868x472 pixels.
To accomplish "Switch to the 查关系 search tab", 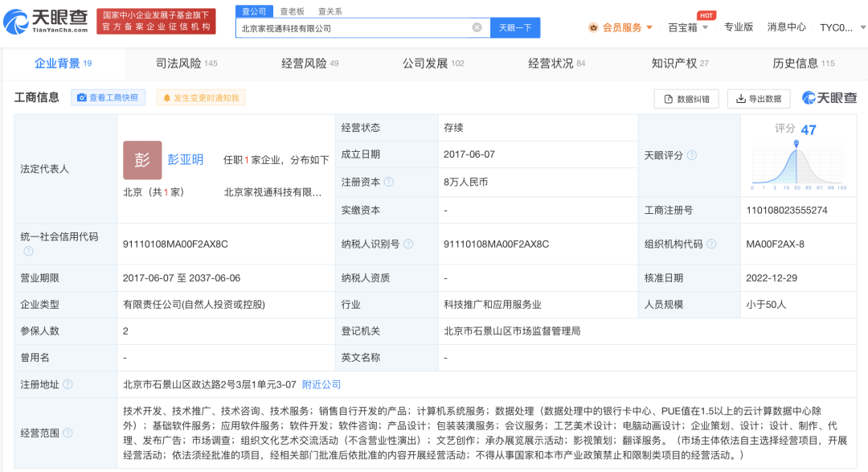I will tap(330, 11).
